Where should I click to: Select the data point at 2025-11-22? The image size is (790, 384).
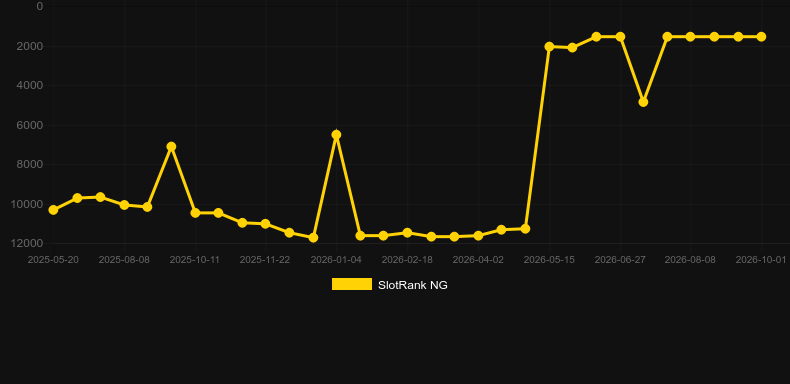pos(266,223)
